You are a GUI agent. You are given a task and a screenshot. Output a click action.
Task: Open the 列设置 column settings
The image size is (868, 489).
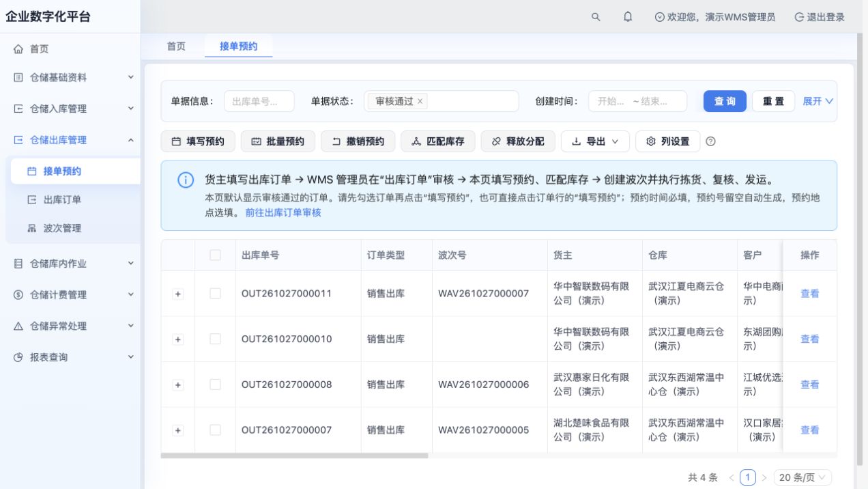(667, 141)
